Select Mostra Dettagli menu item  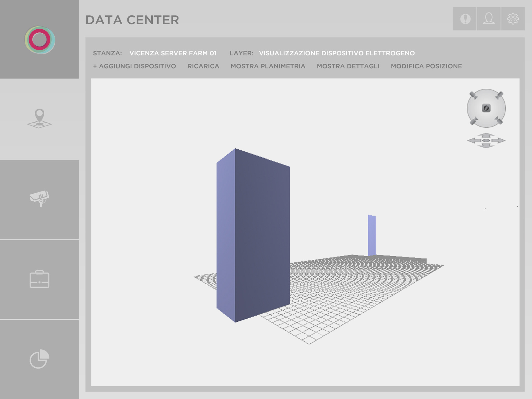(348, 66)
